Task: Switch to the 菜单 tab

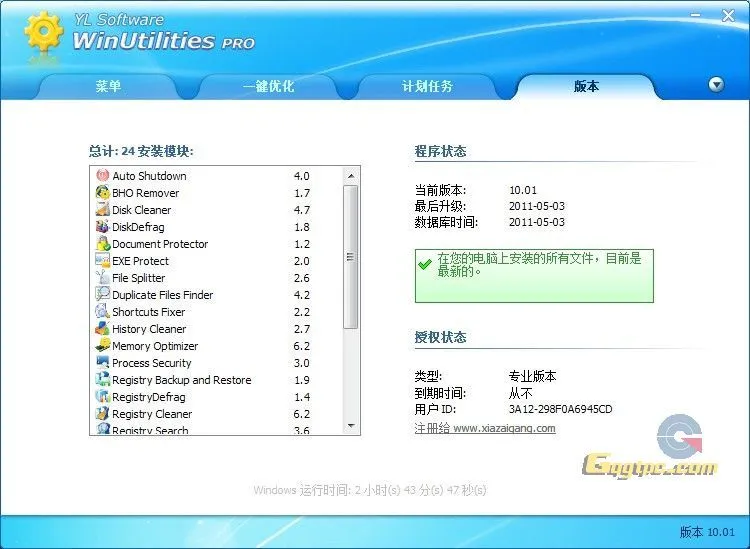Action: click(x=108, y=87)
